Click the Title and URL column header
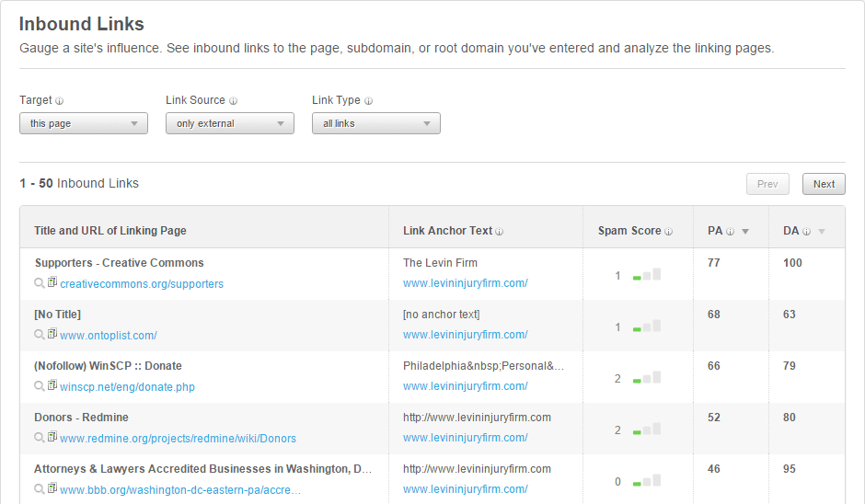Image resolution: width=865 pixels, height=504 pixels. coord(110,231)
